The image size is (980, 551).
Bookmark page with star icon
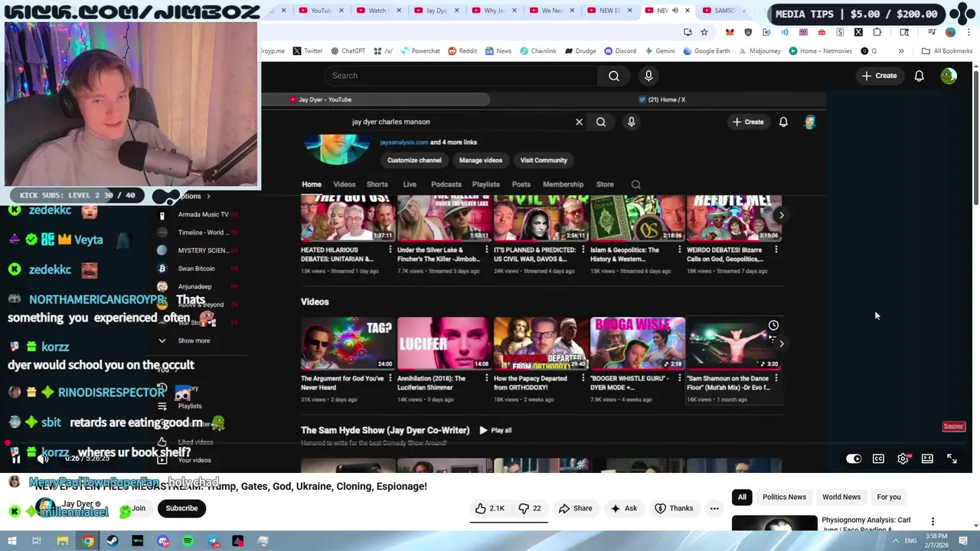point(704,32)
